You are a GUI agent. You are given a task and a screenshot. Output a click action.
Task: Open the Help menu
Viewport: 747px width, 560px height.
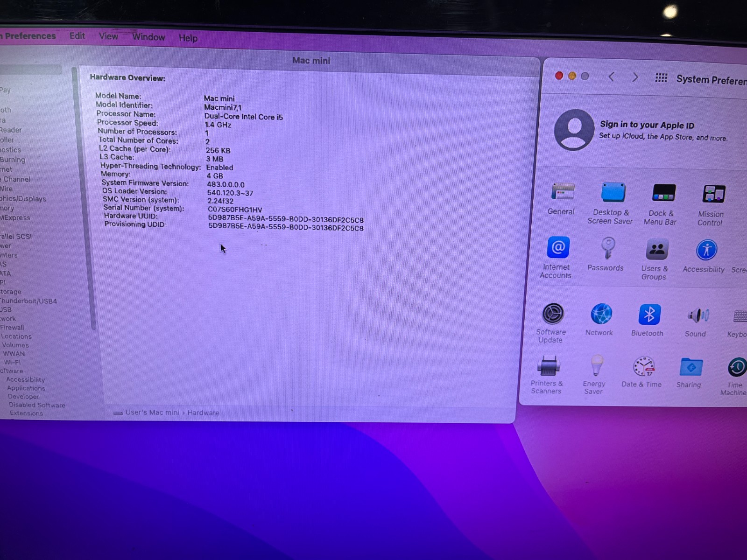tap(188, 38)
